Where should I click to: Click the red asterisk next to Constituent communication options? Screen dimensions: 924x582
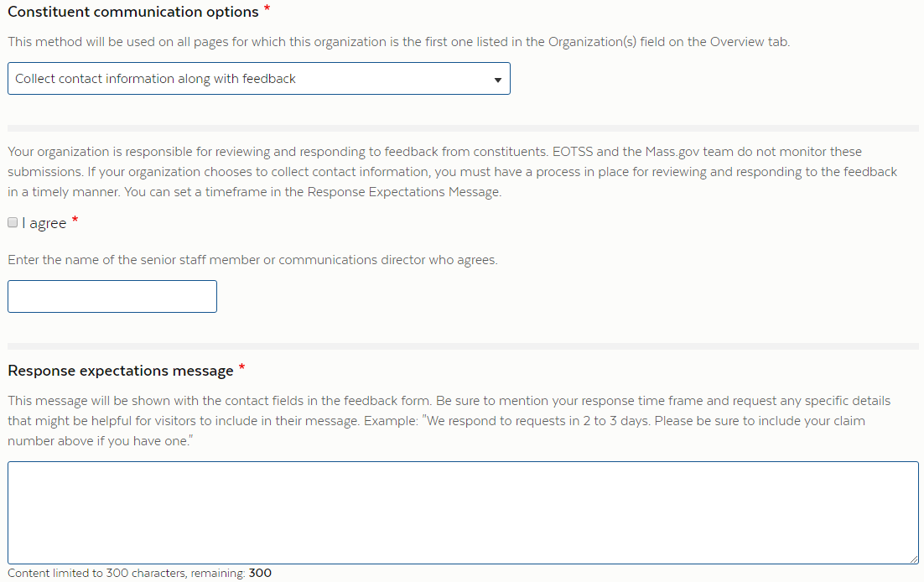click(x=267, y=8)
